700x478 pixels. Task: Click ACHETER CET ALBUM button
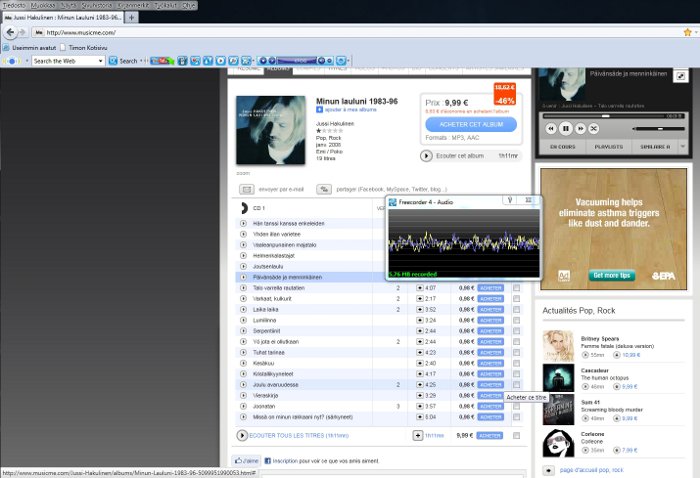coord(471,125)
